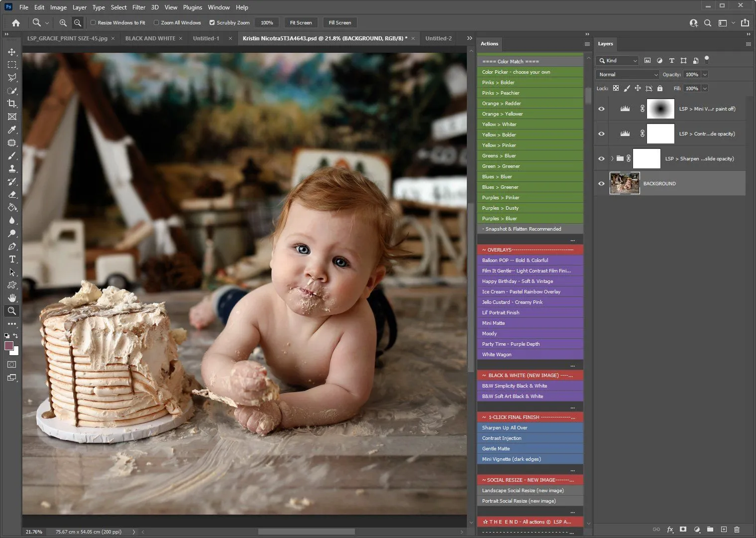This screenshot has width=756, height=538.
Task: Open Zoom tool preset dropdown arrow
Action: pyautogui.click(x=47, y=22)
